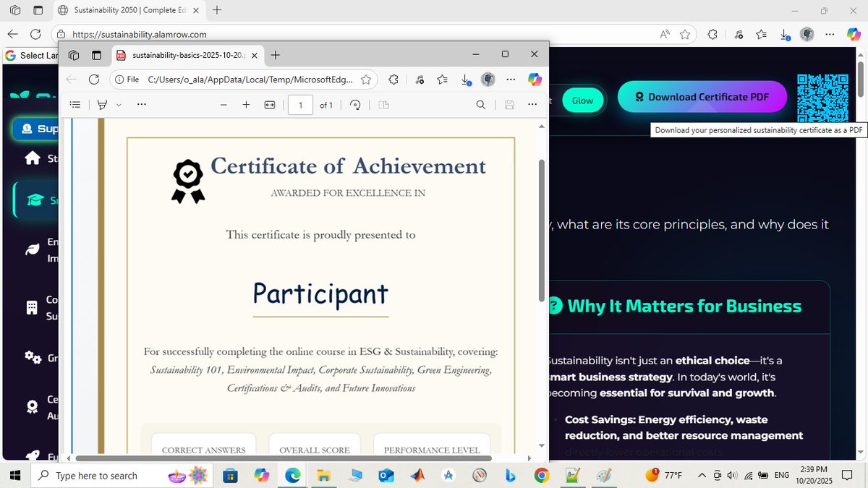The image size is (868, 488).
Task: Click the blue QR code image
Action: (x=822, y=97)
